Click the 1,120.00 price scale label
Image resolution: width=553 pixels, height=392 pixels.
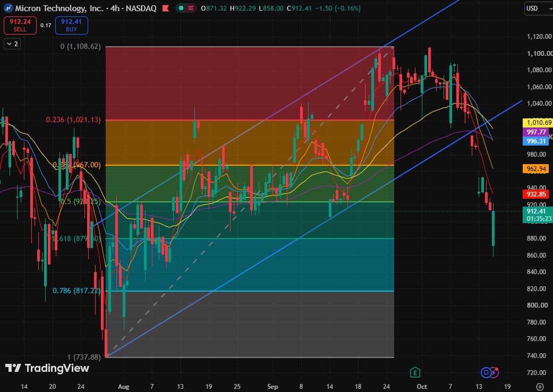pyautogui.click(x=539, y=36)
